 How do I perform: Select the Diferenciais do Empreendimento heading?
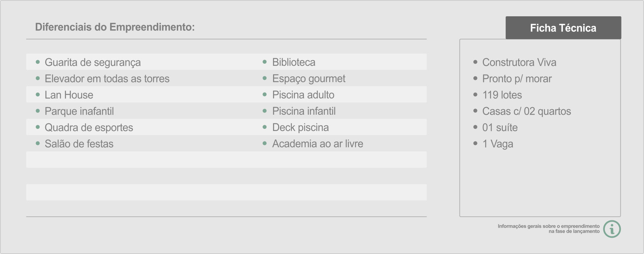point(115,27)
